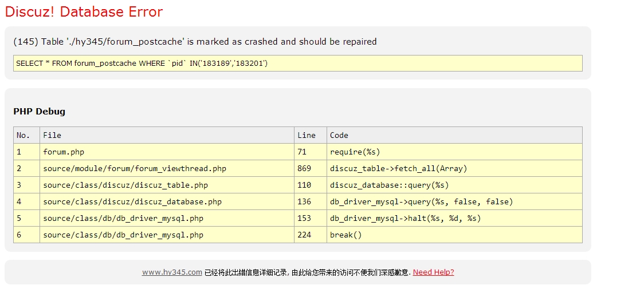The width and height of the screenshot is (644, 293).
Task: Select 'discuz_table->fetch_all(Array)' code cell
Action: [x=455, y=168]
